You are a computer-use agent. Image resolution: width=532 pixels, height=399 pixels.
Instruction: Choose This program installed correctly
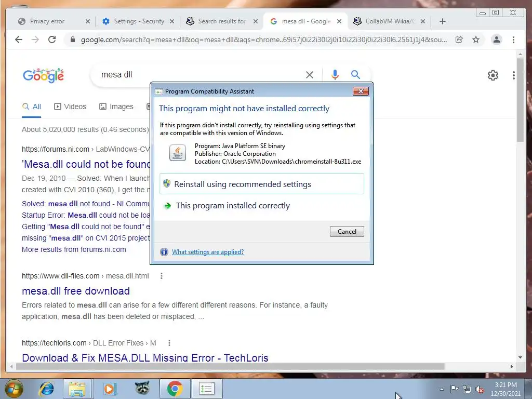coord(262,206)
